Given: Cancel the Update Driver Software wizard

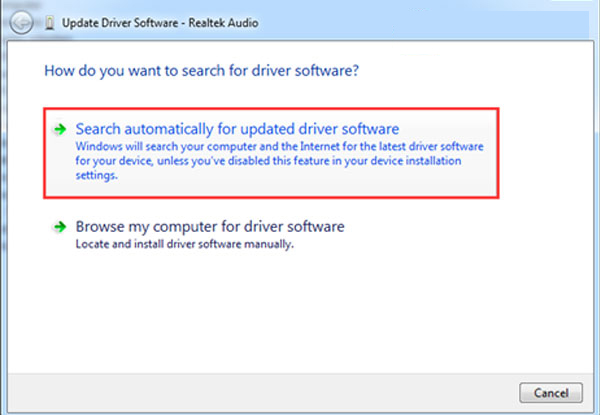Looking at the screenshot, I should [551, 393].
